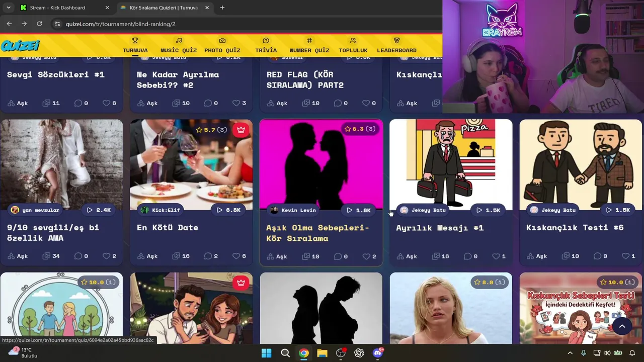Open Windows taskbar search
Viewport: 644px width, 362px height.
(285, 353)
